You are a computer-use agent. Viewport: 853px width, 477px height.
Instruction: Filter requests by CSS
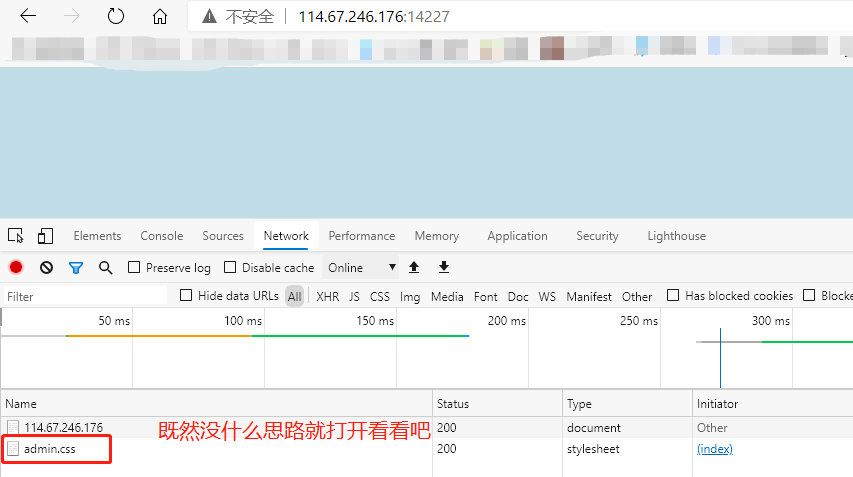(380, 296)
